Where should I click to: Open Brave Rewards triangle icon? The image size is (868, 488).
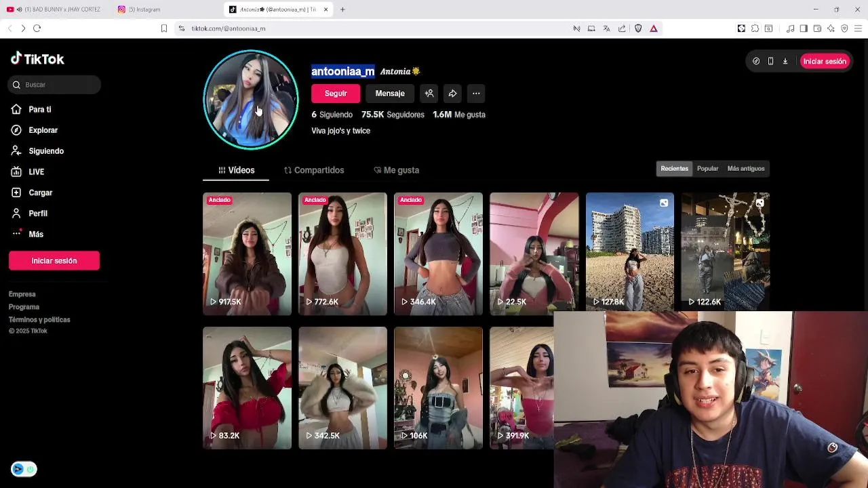[654, 28]
